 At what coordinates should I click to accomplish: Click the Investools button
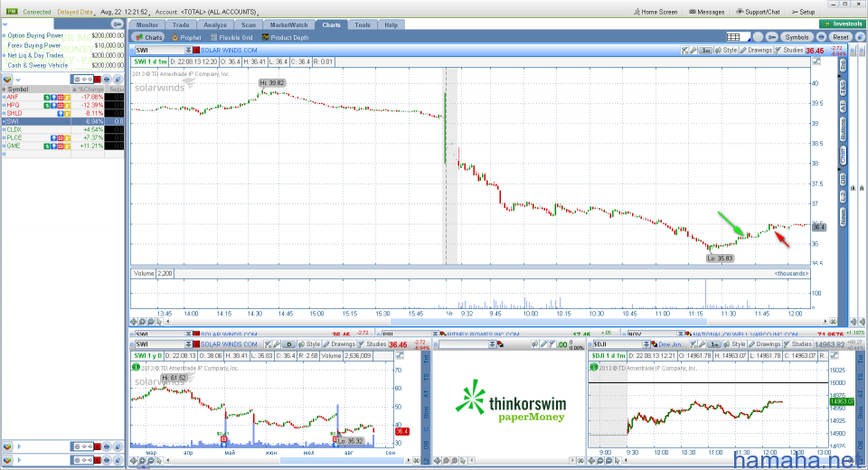843,23
